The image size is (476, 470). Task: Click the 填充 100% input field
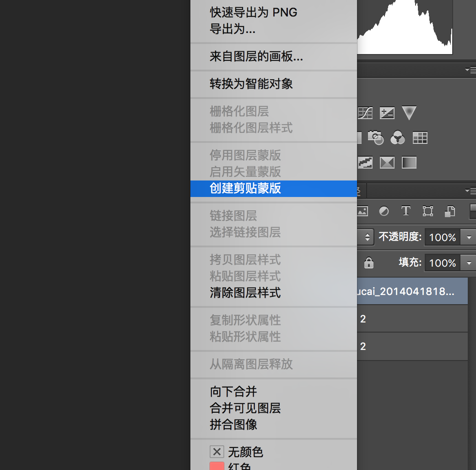point(443,263)
